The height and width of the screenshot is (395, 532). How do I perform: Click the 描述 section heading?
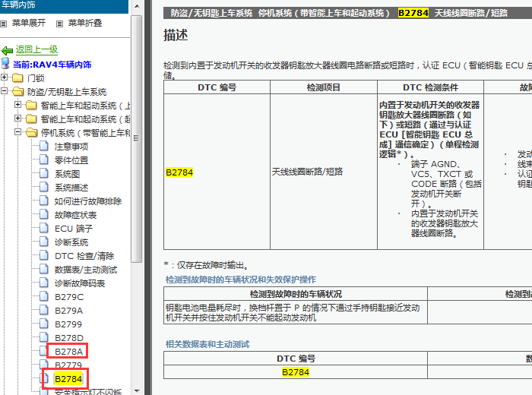tap(176, 35)
